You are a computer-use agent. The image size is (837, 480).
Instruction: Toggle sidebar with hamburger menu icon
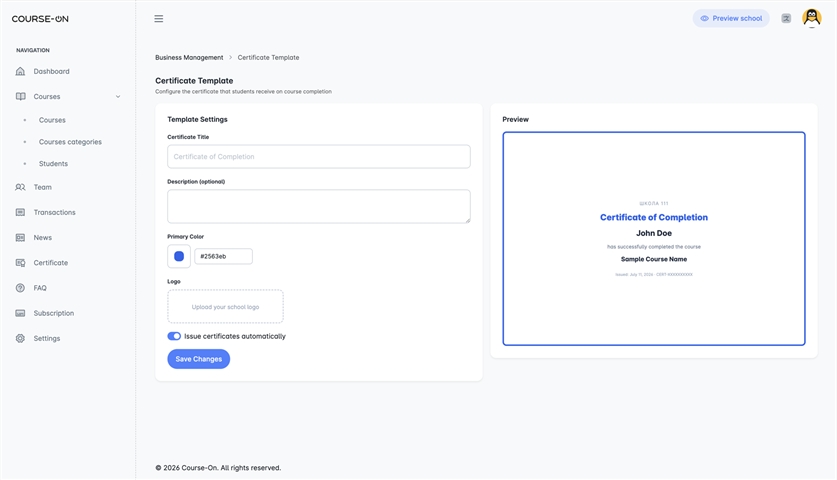pos(159,19)
